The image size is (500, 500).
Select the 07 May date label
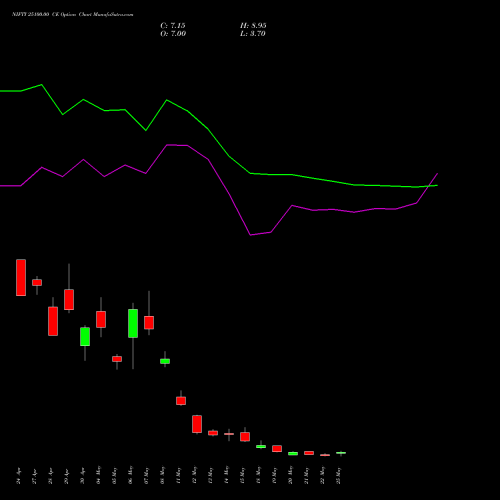(146, 475)
